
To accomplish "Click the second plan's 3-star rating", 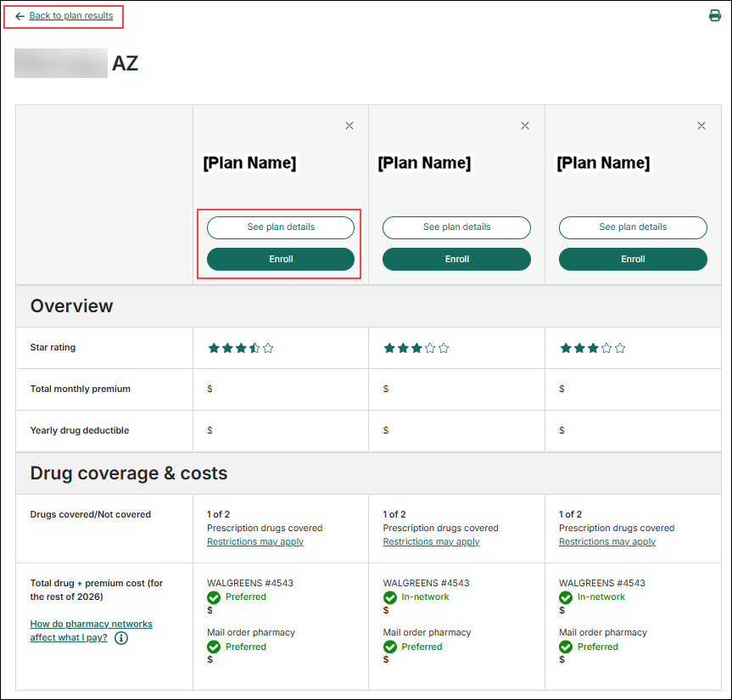I will [x=416, y=348].
